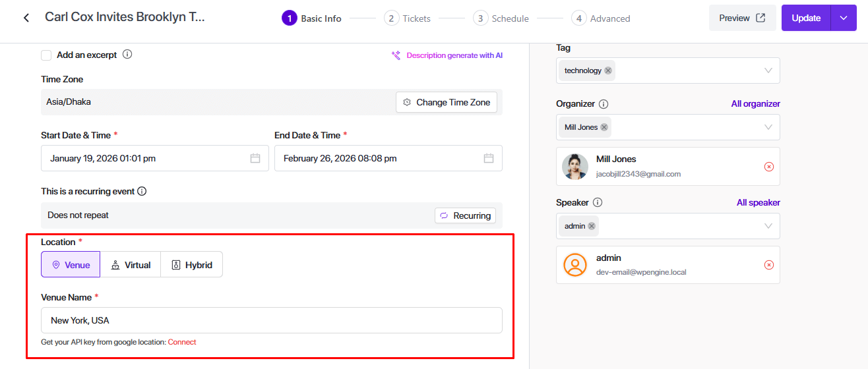Remove the technology tag chip

tap(608, 71)
